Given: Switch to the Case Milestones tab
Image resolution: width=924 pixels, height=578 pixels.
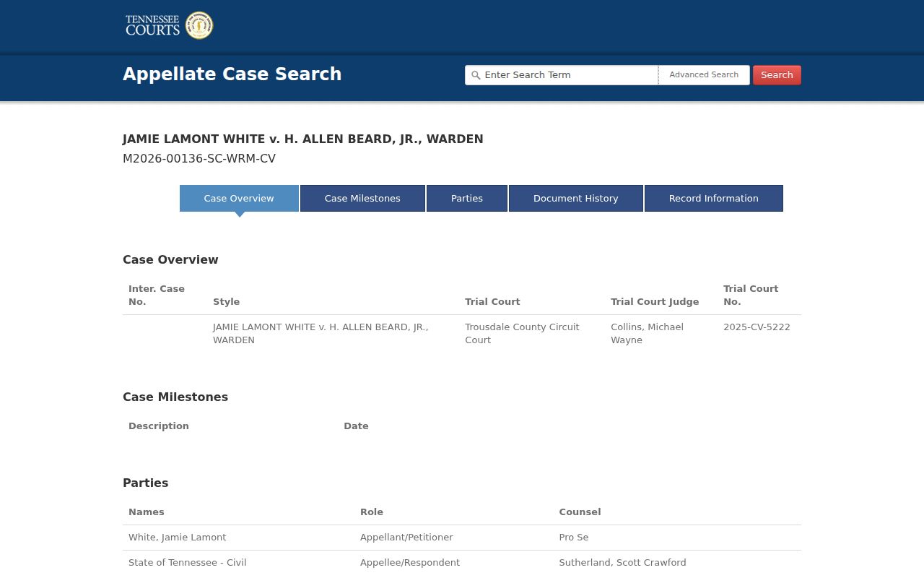Looking at the screenshot, I should 362,198.
